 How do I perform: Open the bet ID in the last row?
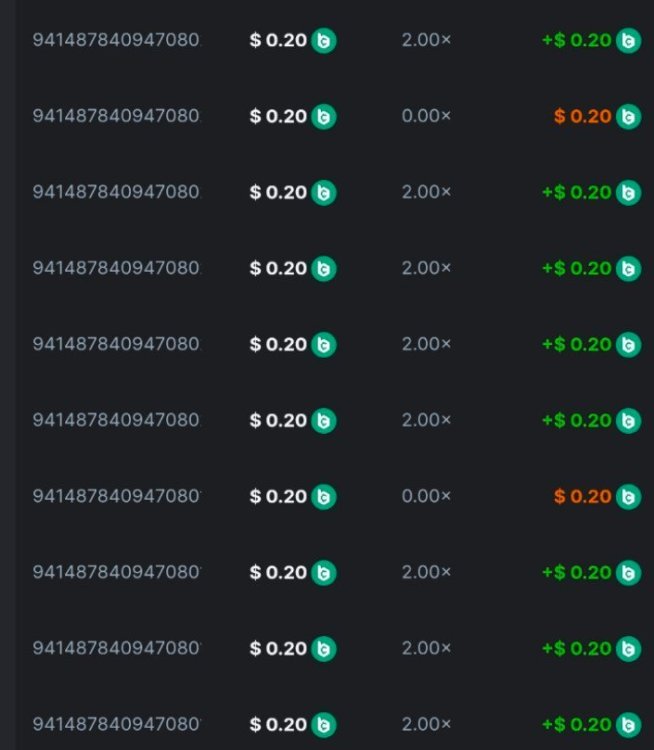coord(116,725)
